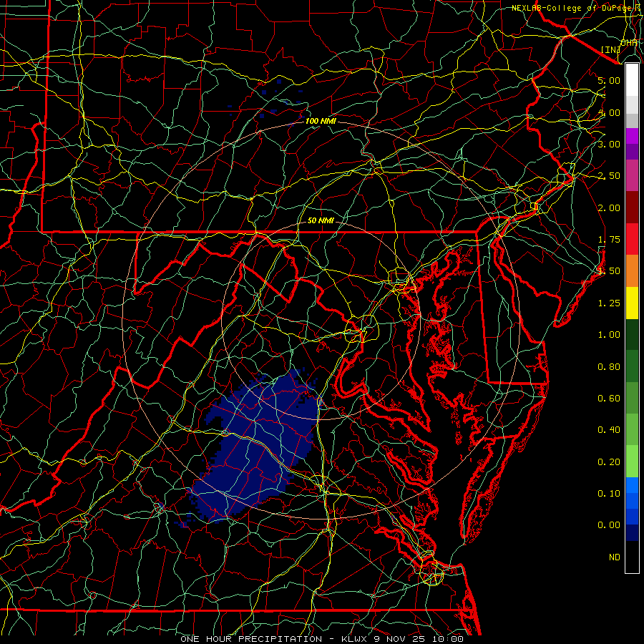Click the '3.00' legend value
Viewport: 644px width, 644px height.
pos(609,144)
